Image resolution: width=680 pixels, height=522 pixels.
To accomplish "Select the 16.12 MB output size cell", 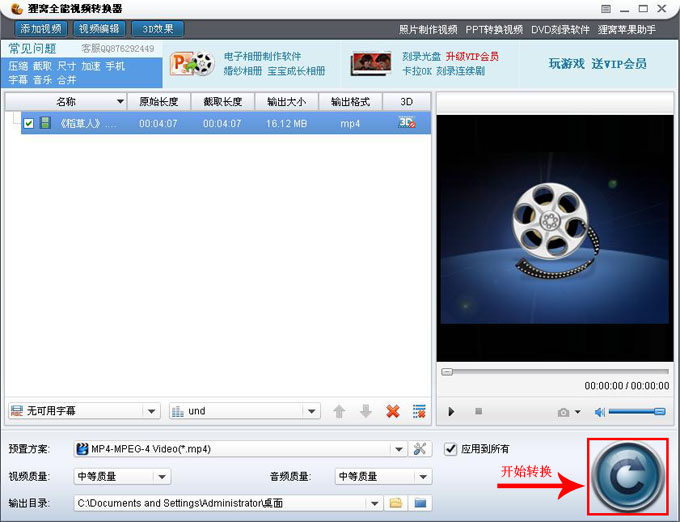I will tap(286, 124).
